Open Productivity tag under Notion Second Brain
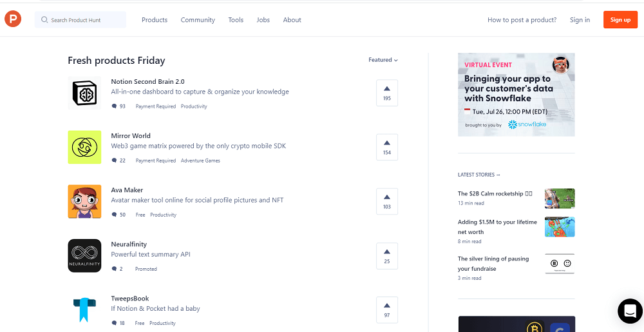 (x=194, y=106)
